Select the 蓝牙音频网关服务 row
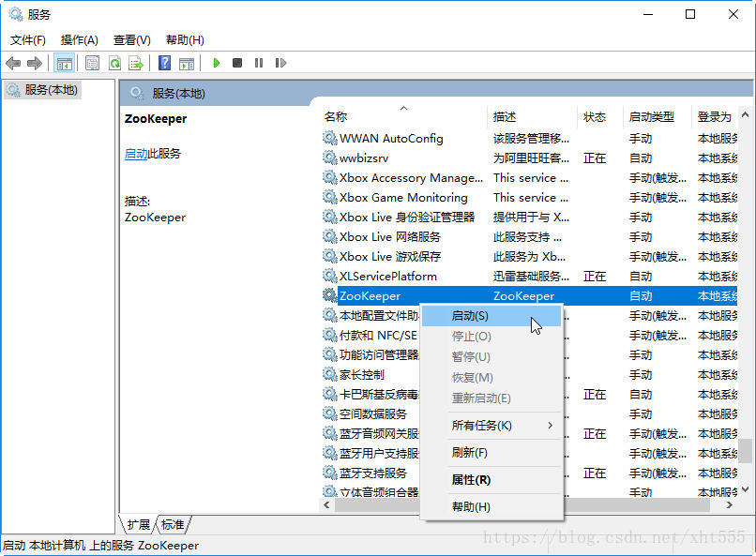 (529, 433)
